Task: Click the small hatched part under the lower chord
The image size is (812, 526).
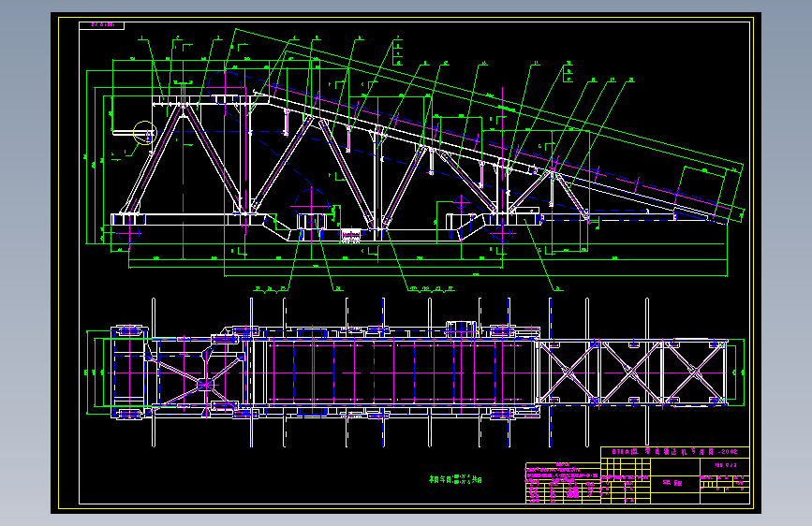Action: pos(350,237)
